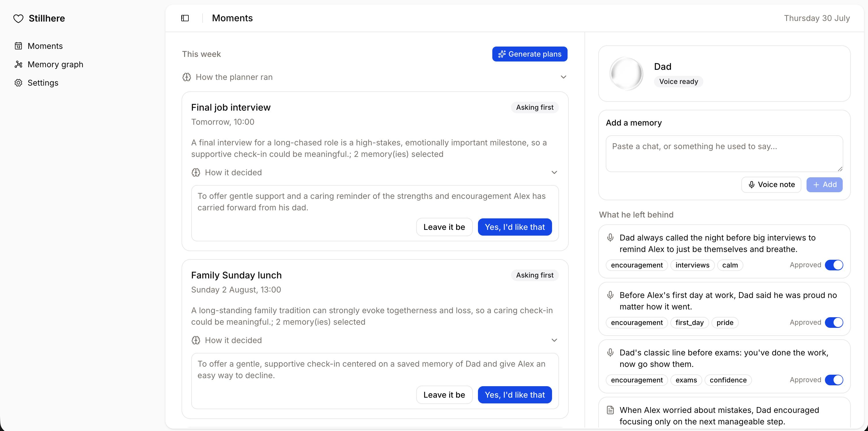Click Asking first badge on Family Sunday lunch

pos(535,275)
